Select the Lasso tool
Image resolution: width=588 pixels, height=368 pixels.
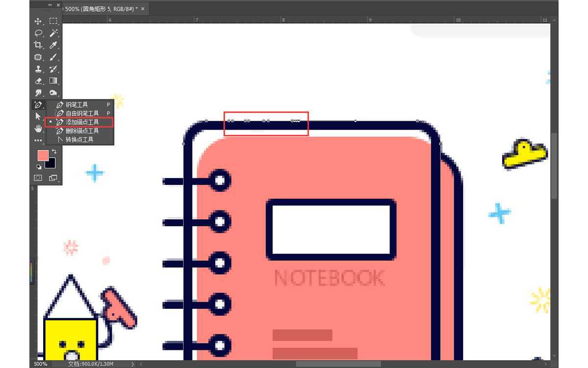[x=38, y=33]
